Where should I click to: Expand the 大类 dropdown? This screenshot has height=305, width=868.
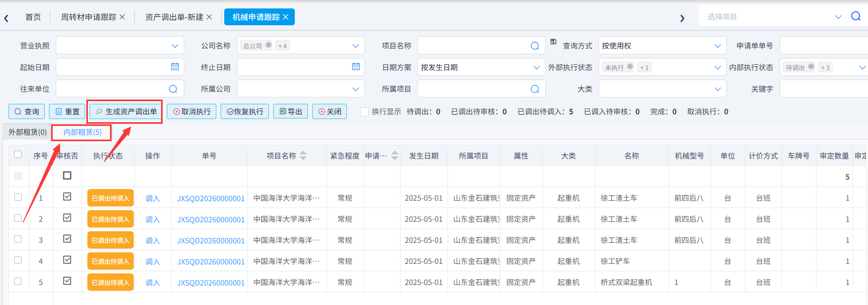(x=717, y=89)
